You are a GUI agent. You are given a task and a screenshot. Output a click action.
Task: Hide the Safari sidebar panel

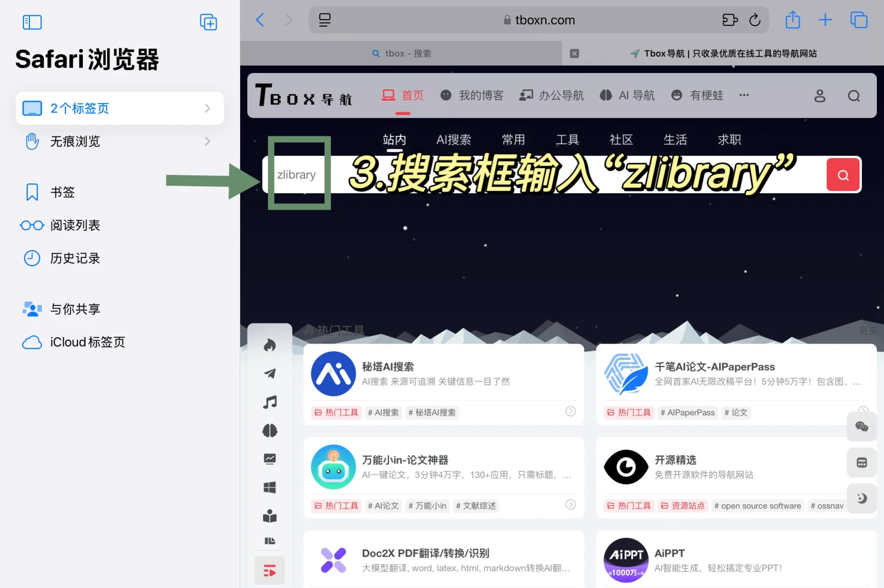(x=32, y=22)
